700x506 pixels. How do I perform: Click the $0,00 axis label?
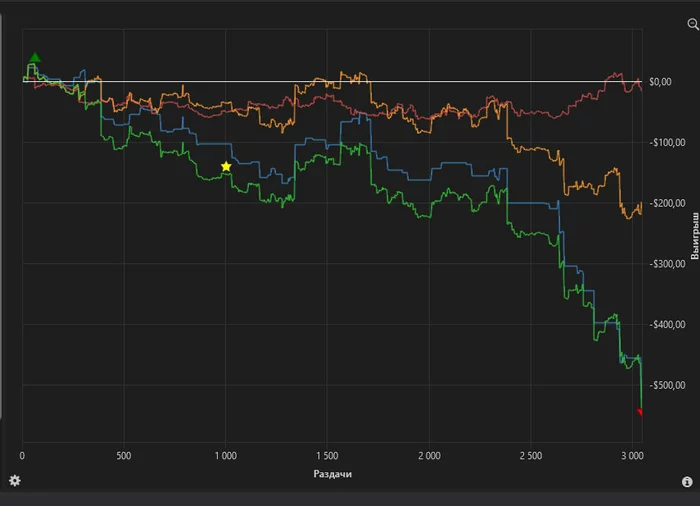(659, 82)
